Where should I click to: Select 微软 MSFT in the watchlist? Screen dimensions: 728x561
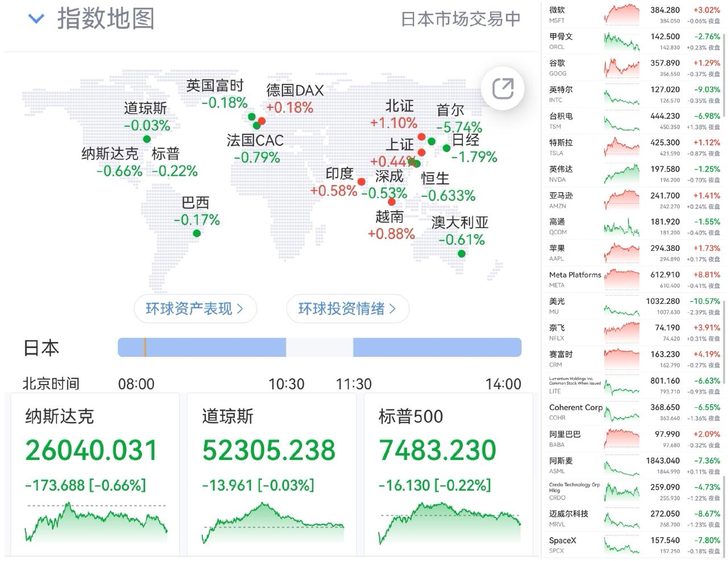(634, 14)
